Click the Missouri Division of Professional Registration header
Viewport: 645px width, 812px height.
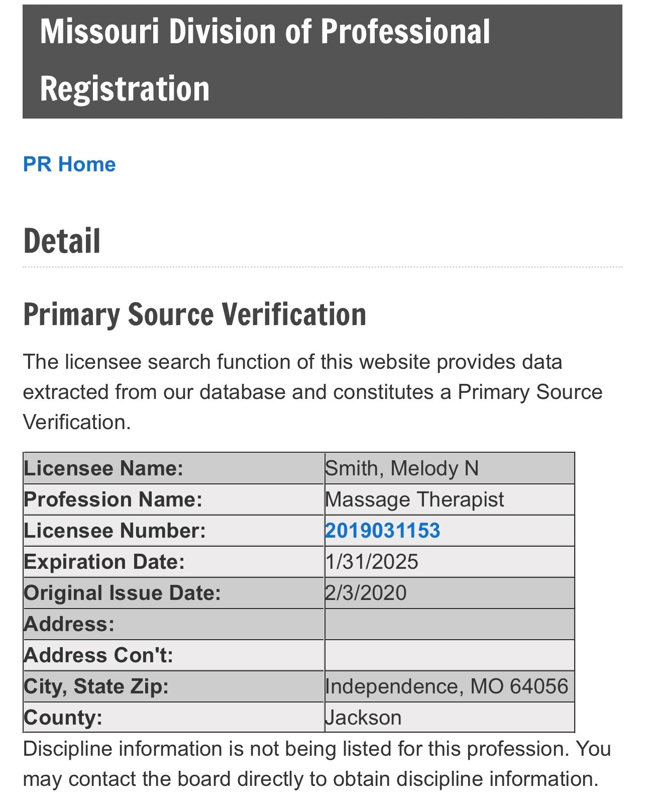click(265, 60)
